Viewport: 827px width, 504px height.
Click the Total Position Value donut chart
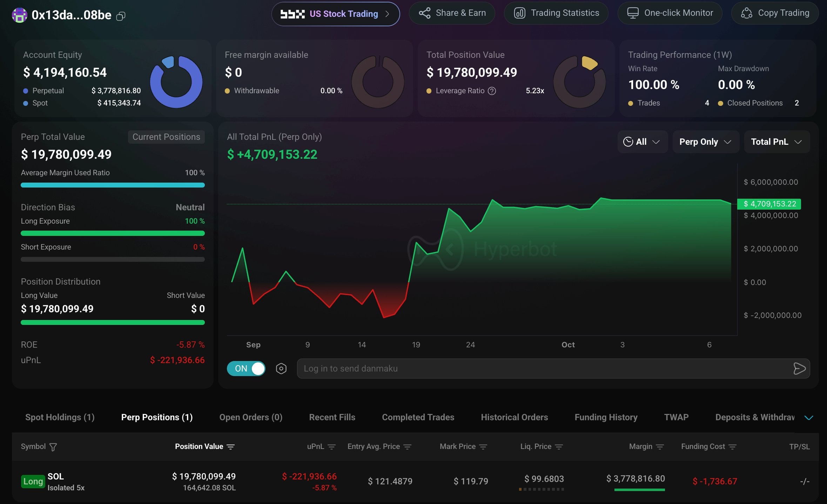[x=579, y=82]
